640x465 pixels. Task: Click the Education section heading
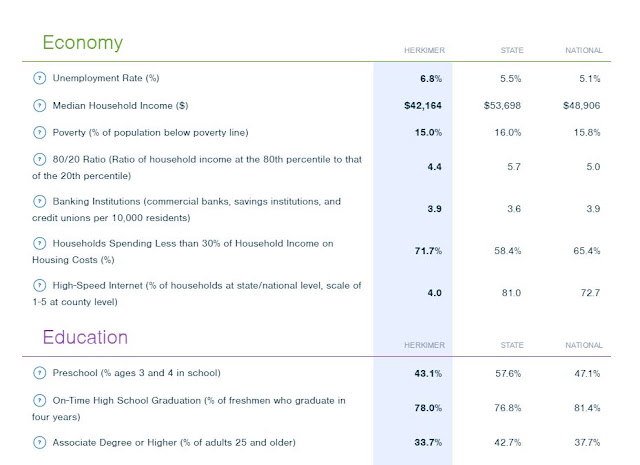[85, 338]
